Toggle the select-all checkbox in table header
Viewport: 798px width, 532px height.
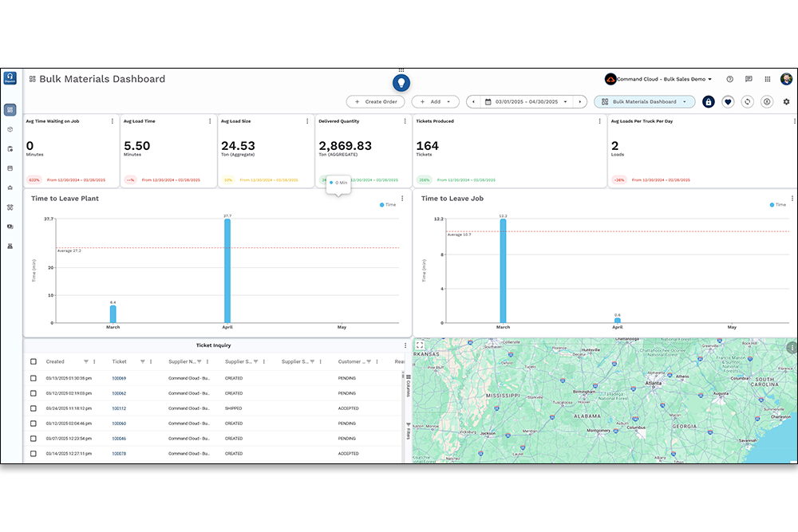click(x=34, y=362)
